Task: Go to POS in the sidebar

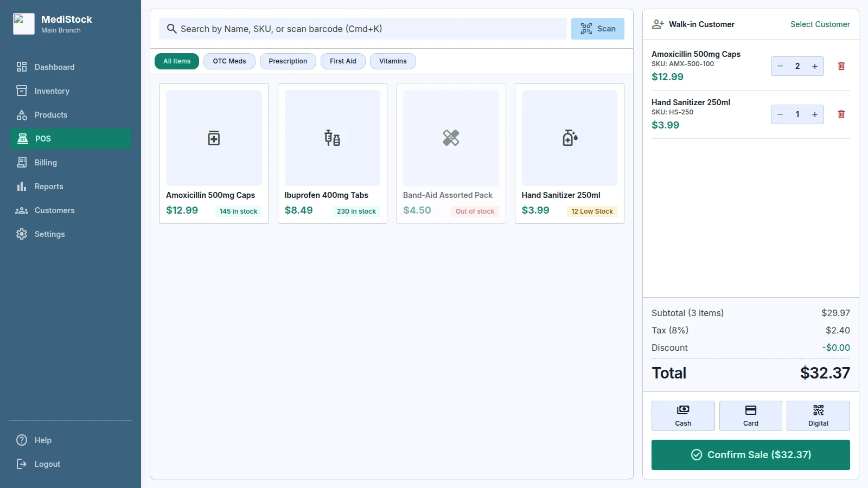Action: click(x=71, y=138)
